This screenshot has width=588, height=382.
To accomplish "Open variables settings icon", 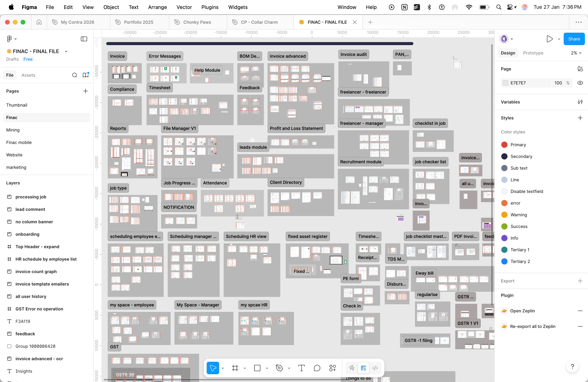I will 580,102.
